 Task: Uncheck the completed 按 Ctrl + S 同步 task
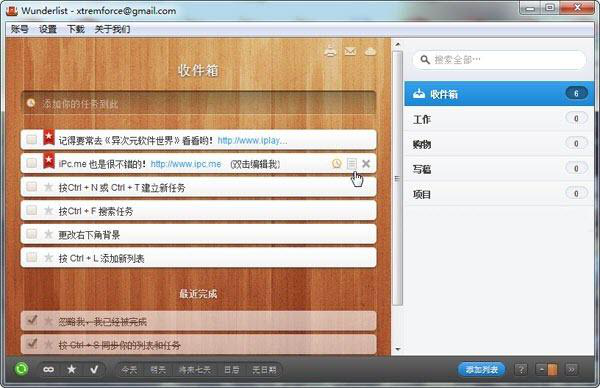[x=32, y=344]
